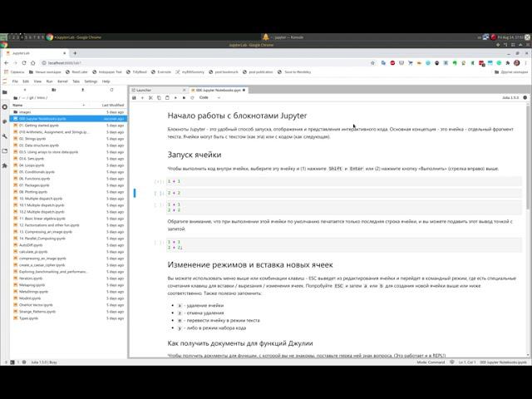The height and width of the screenshot is (399, 532).
Task: Open the Commands palette sidebar icon
Action: tap(5, 121)
